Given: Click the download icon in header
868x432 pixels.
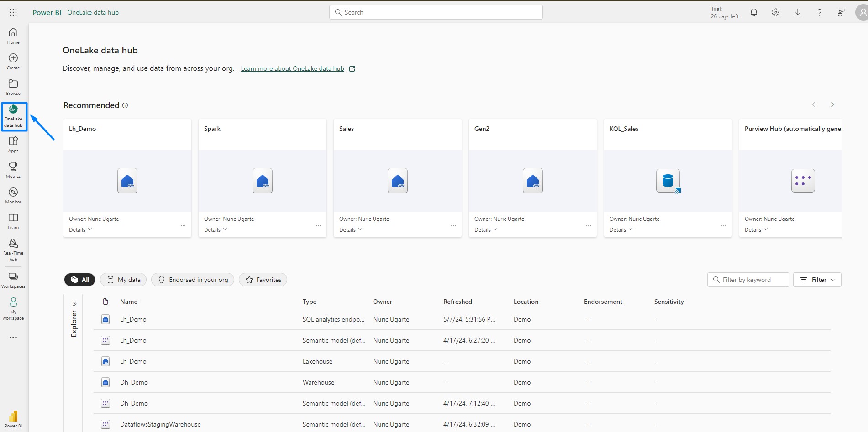Looking at the screenshot, I should tap(798, 12).
